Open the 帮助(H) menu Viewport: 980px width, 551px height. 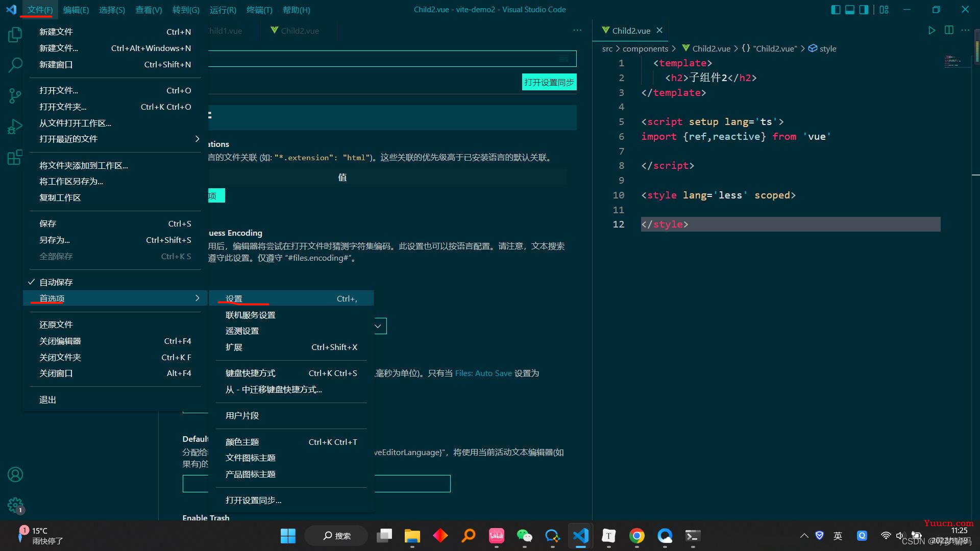[x=296, y=10]
